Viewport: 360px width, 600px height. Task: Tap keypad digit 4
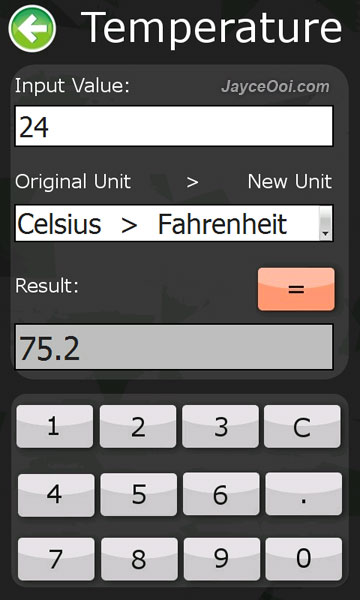pyautogui.click(x=56, y=494)
